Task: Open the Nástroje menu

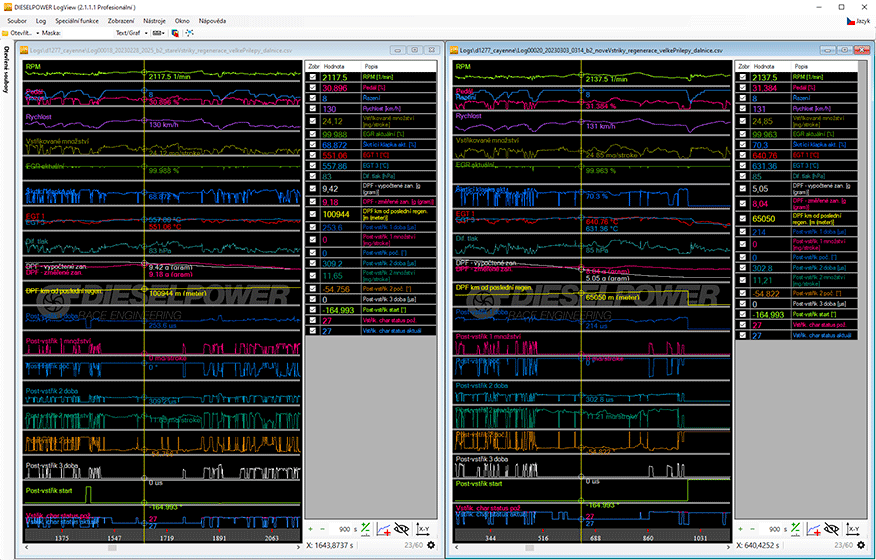Action: pyautogui.click(x=154, y=21)
